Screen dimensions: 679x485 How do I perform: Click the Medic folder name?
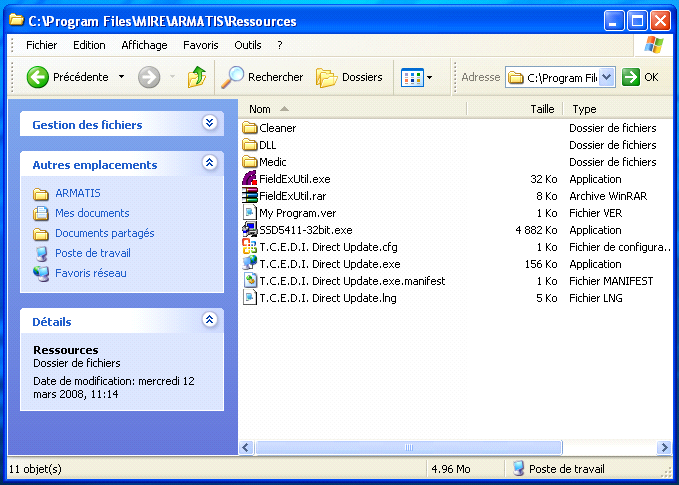pos(273,162)
